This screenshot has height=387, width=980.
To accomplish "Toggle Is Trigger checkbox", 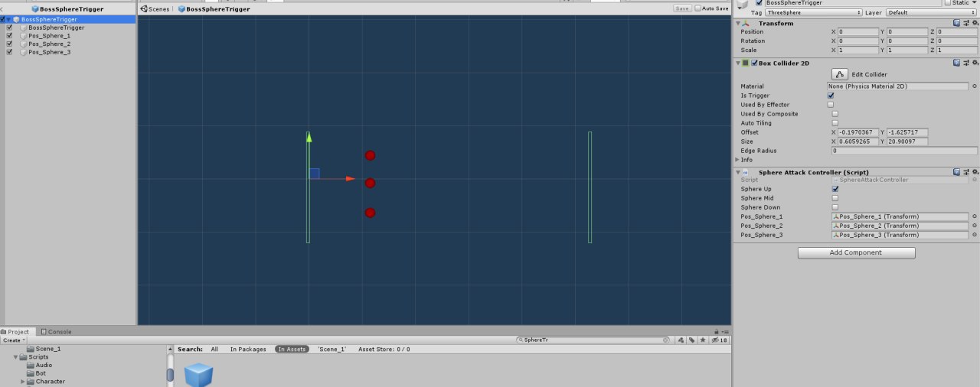I will [x=831, y=96].
